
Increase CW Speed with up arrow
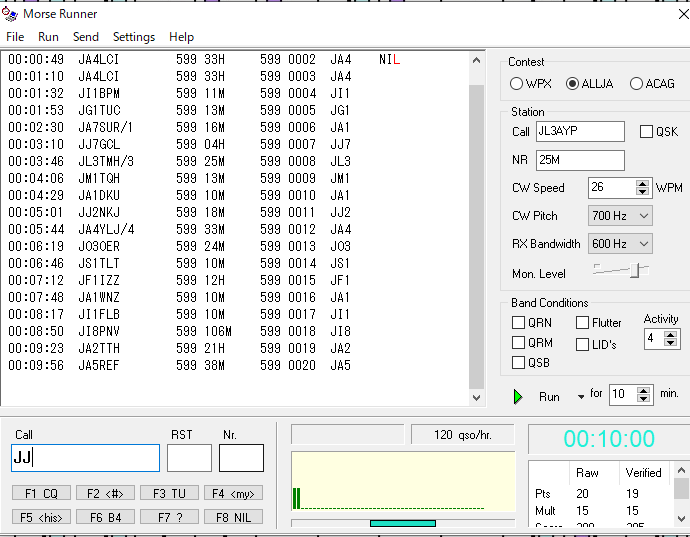pos(642,184)
